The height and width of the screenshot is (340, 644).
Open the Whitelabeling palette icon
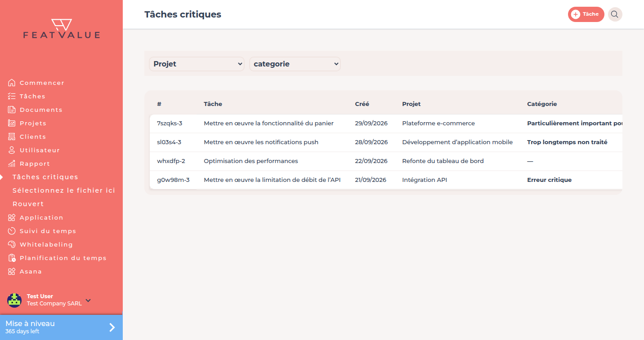click(x=12, y=244)
